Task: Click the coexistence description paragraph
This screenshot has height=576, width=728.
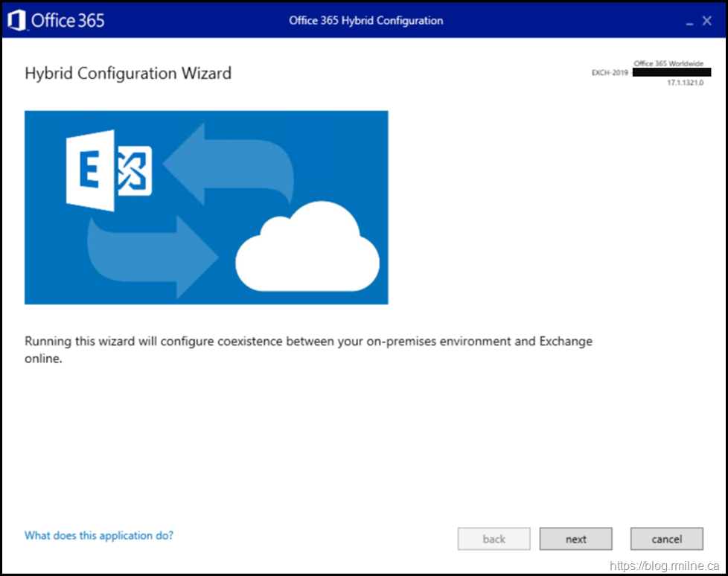Action: tap(308, 349)
